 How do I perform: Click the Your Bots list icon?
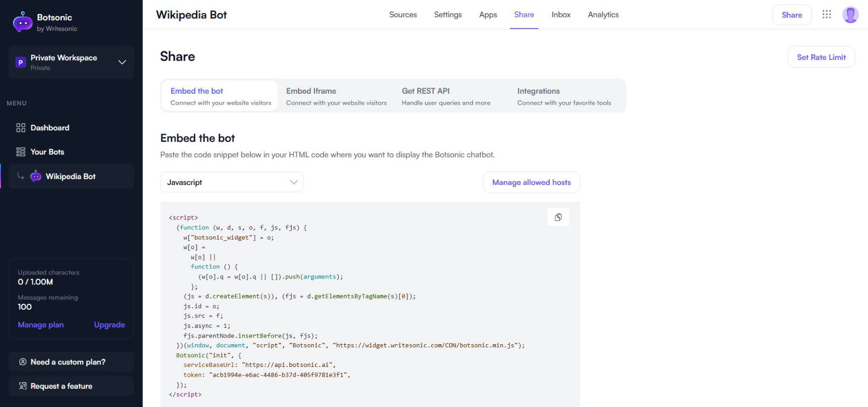(x=21, y=152)
